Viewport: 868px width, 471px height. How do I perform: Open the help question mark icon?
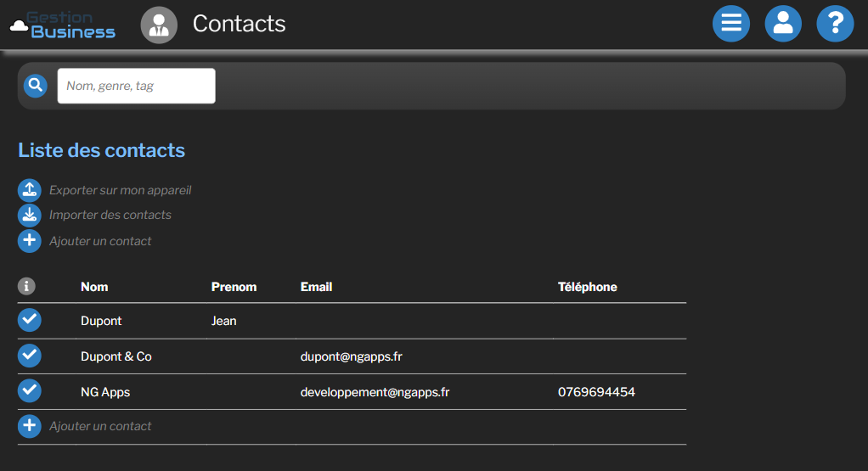[x=835, y=24]
